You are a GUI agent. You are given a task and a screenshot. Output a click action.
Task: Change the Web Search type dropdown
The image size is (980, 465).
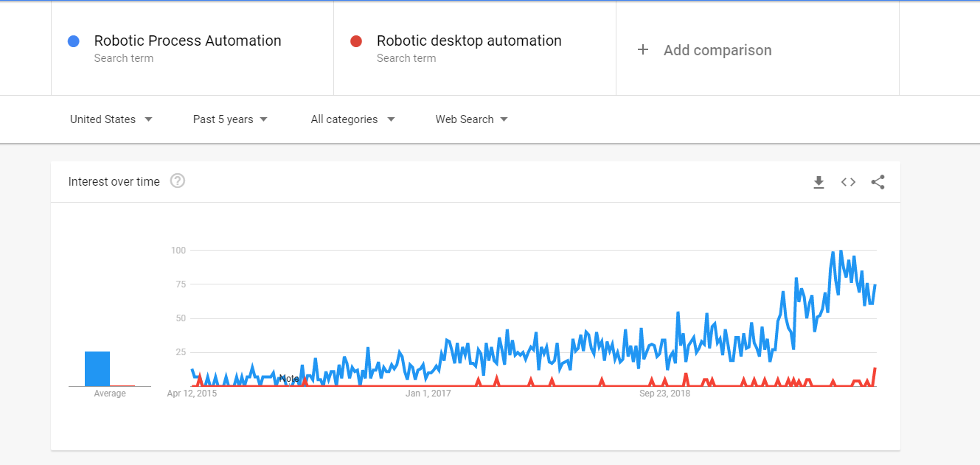[x=471, y=119]
